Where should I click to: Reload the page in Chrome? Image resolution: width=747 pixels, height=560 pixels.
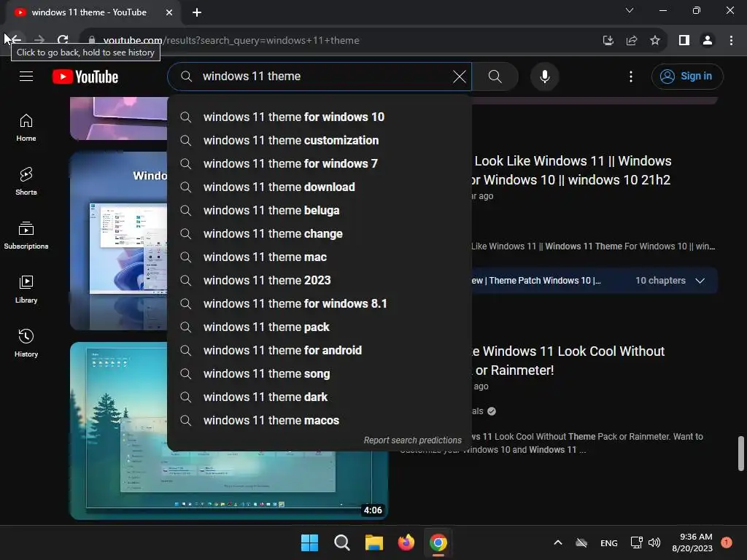[x=63, y=40]
